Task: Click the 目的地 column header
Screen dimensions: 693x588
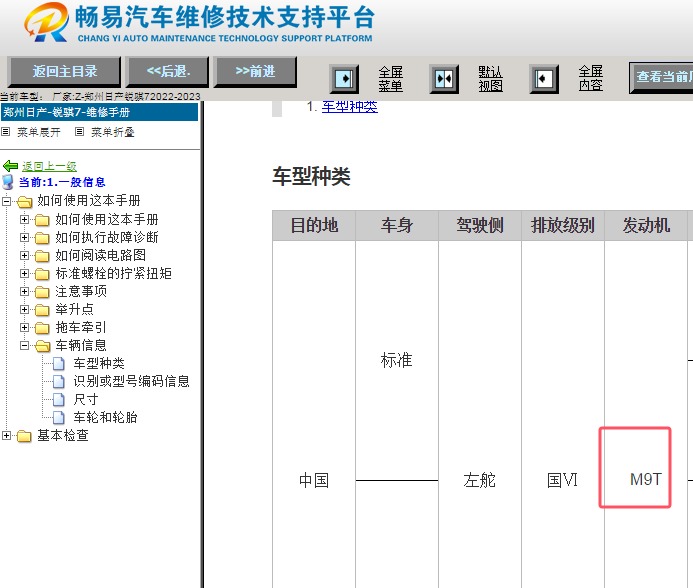Action: [x=314, y=225]
